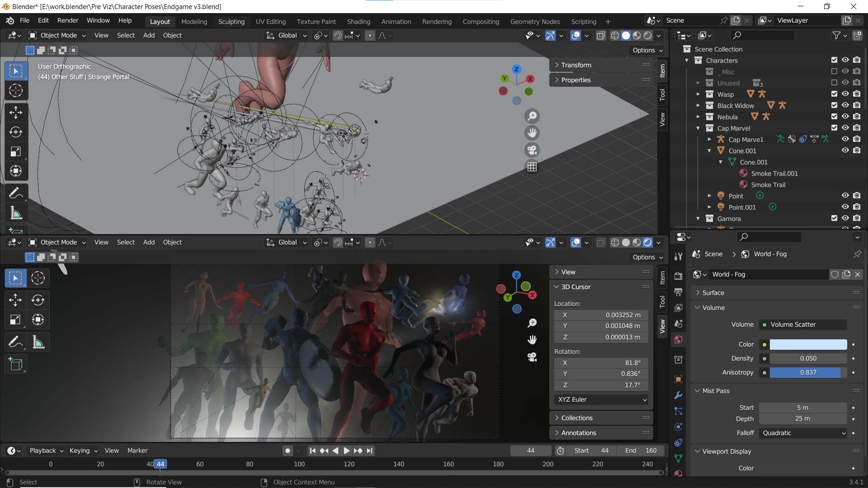This screenshot has width=868, height=488.
Task: Open the Output properties tab icon
Action: point(678,292)
